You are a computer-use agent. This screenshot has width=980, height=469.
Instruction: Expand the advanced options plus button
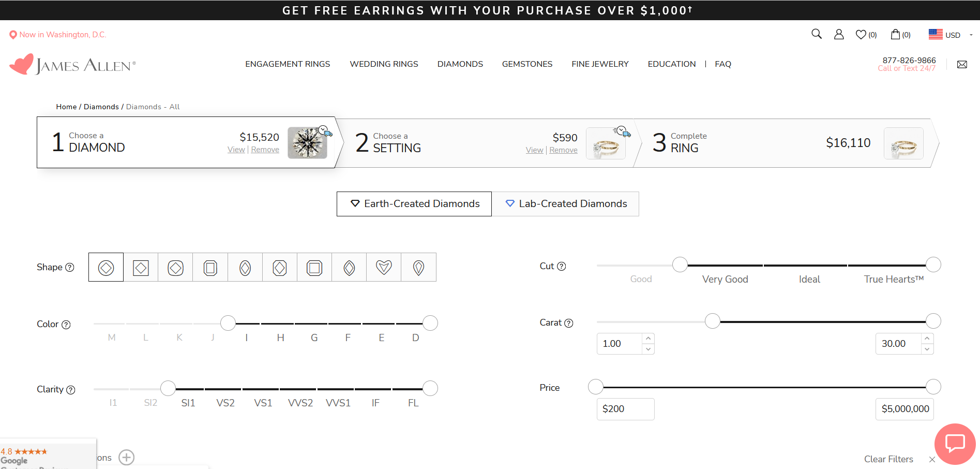click(127, 458)
